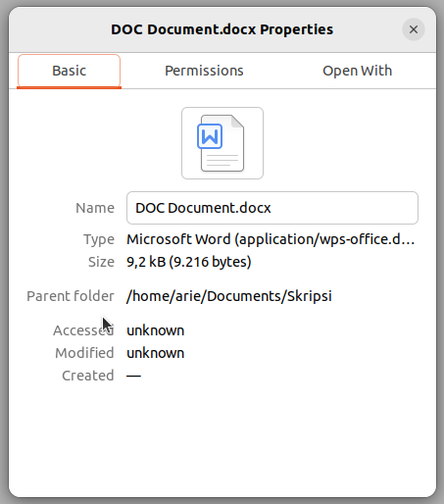Click the Type label
This screenshot has height=504, width=444.
[x=99, y=239]
